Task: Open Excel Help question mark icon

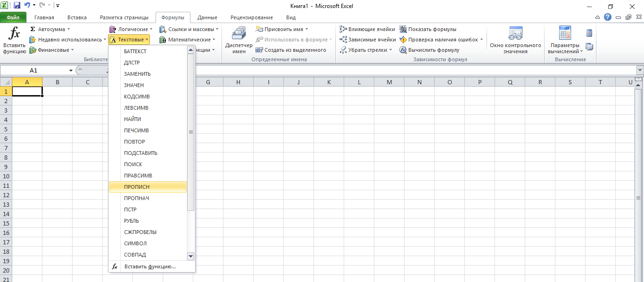Action: click(x=608, y=17)
